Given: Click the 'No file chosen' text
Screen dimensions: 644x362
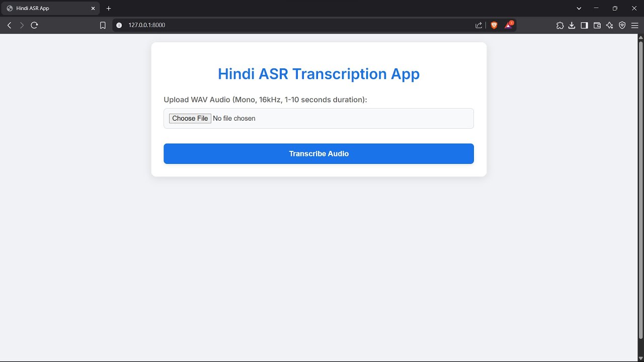Looking at the screenshot, I should (x=234, y=119).
